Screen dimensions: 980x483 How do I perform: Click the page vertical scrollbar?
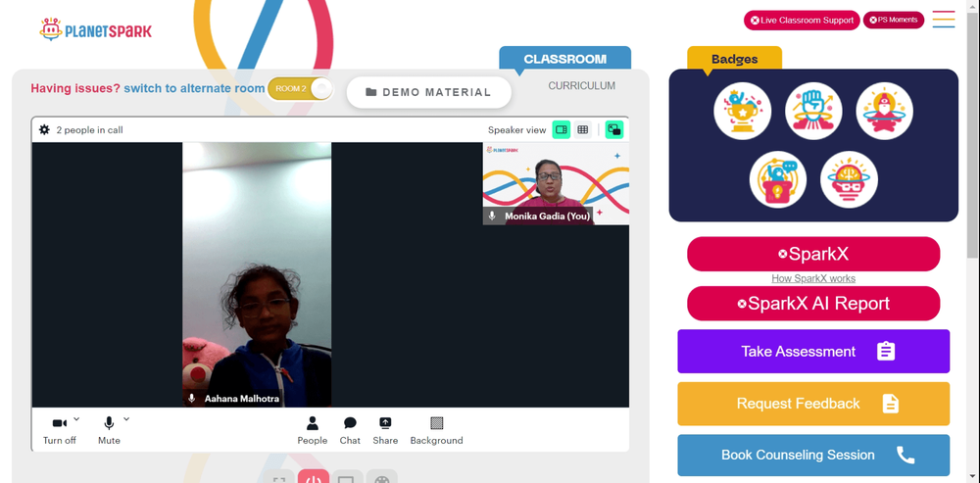pos(973,133)
